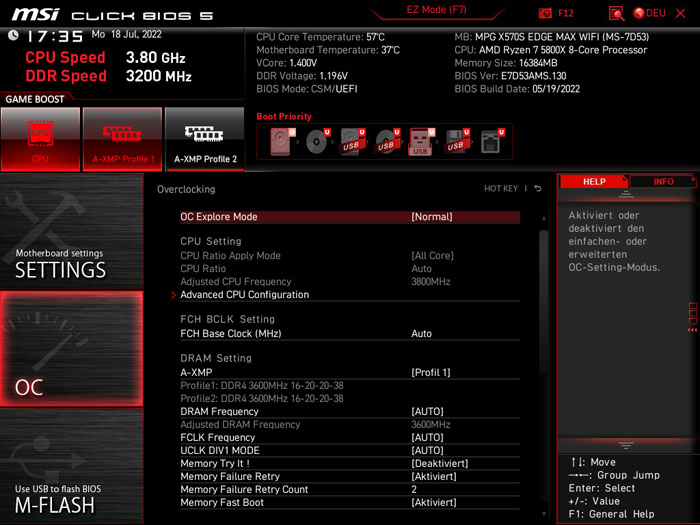The height and width of the screenshot is (525, 700).
Task: Collapse help panel using top grip handle
Action: [626, 194]
